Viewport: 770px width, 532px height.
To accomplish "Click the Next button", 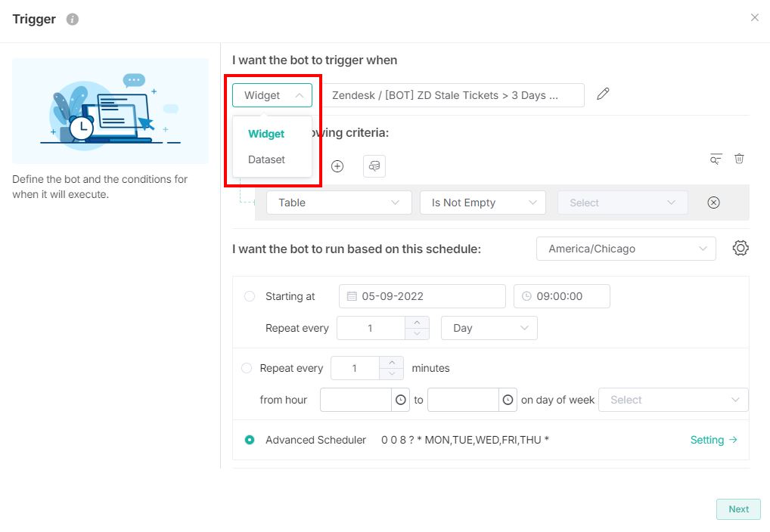I will click(738, 509).
